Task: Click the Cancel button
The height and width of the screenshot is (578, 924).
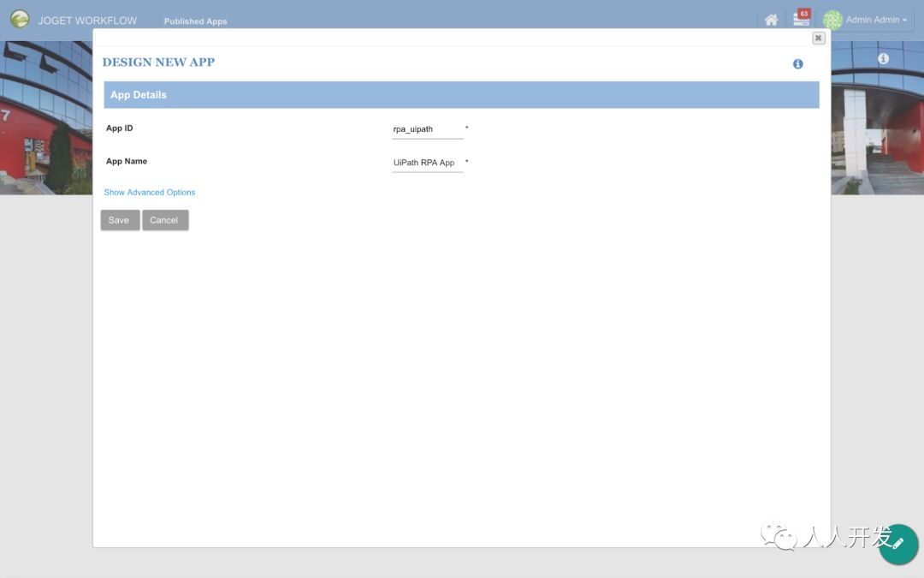Action: tap(165, 220)
